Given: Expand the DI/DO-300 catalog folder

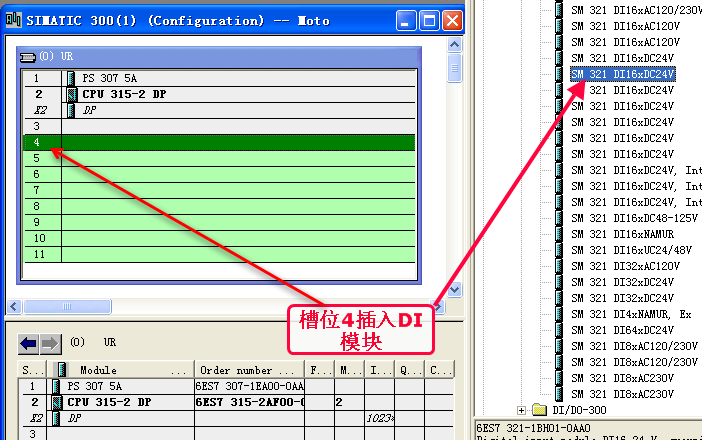Looking at the screenshot, I should point(521,410).
